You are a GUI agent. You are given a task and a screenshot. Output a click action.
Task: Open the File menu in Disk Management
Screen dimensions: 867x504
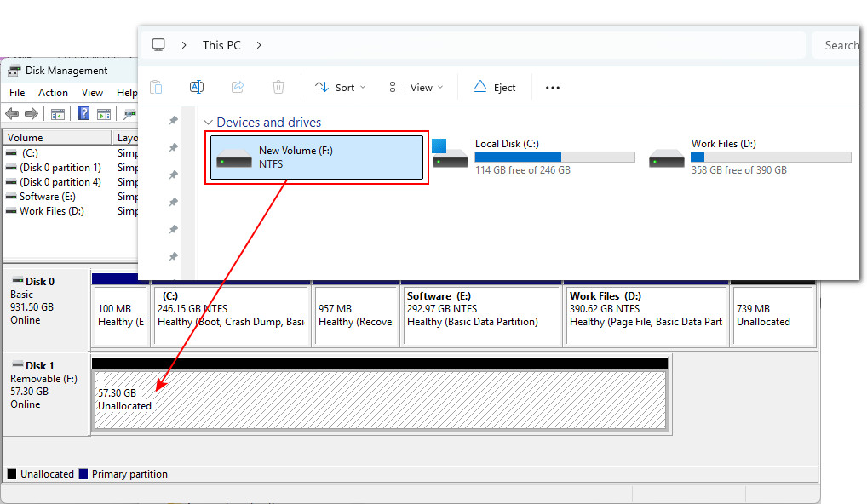click(x=17, y=93)
